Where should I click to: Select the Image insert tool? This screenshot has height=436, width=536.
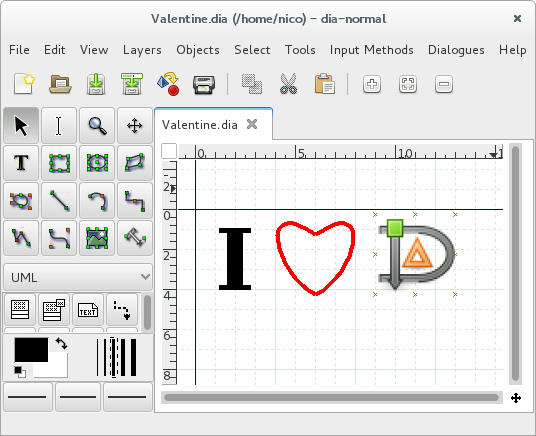97,238
